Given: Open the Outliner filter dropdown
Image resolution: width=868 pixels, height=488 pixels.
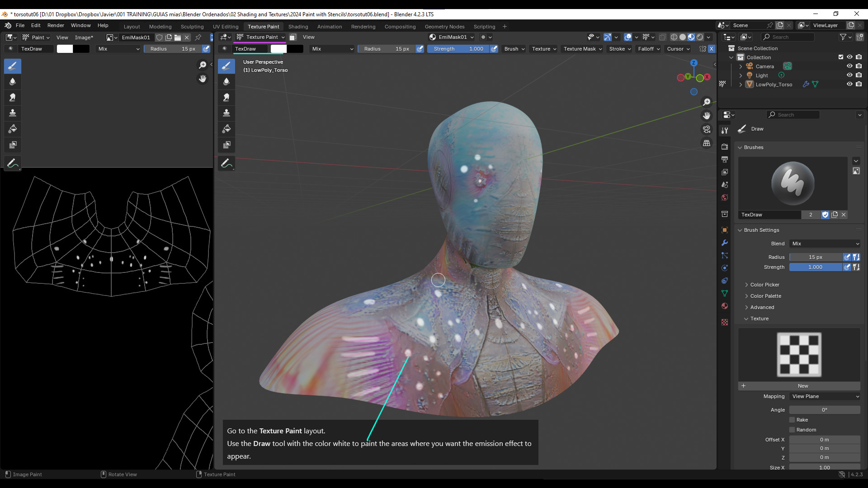Looking at the screenshot, I should [845, 37].
